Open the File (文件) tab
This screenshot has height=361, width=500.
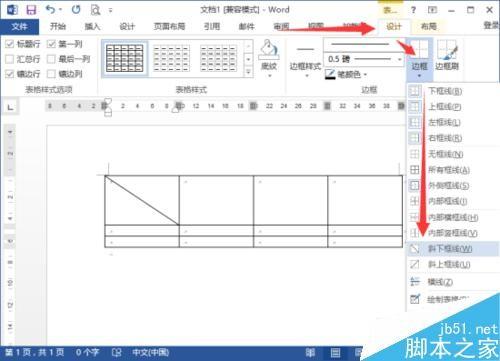point(19,26)
